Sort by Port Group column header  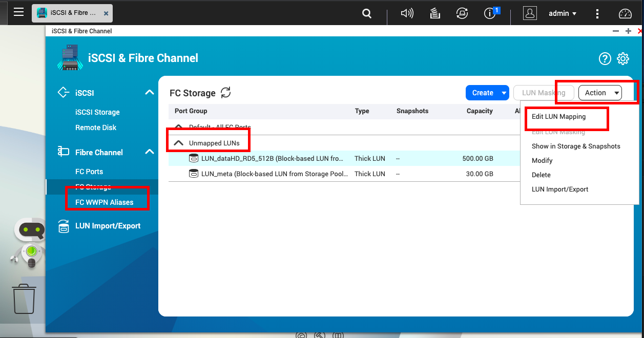click(x=191, y=111)
